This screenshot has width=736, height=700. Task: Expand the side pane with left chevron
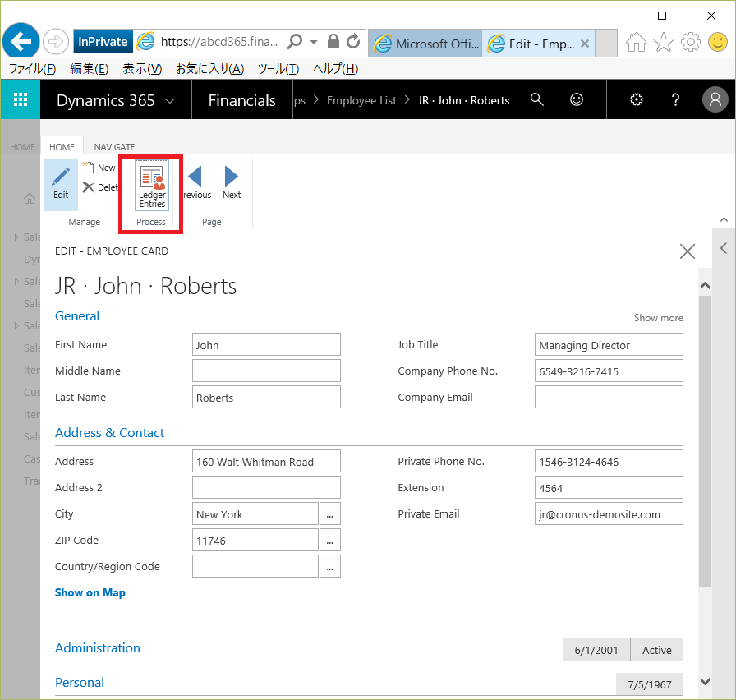click(x=724, y=248)
